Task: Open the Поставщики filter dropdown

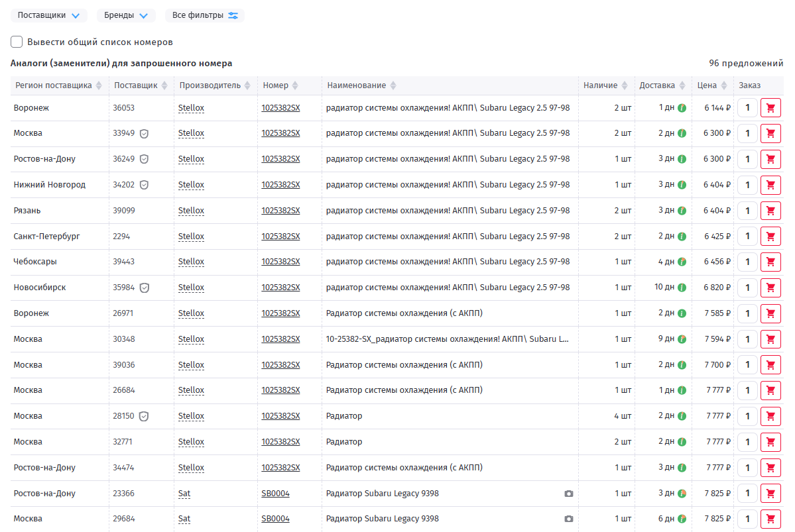Action: pyautogui.click(x=48, y=15)
